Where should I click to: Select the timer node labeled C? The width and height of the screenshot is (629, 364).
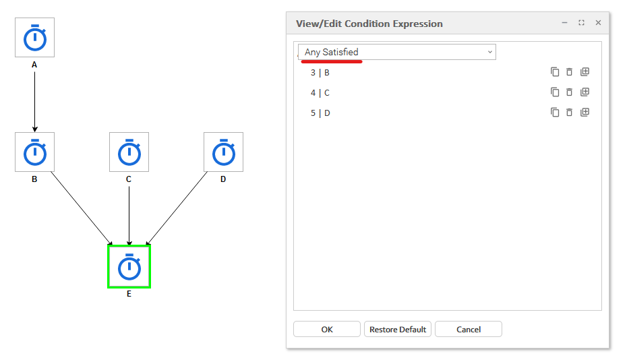click(x=129, y=152)
